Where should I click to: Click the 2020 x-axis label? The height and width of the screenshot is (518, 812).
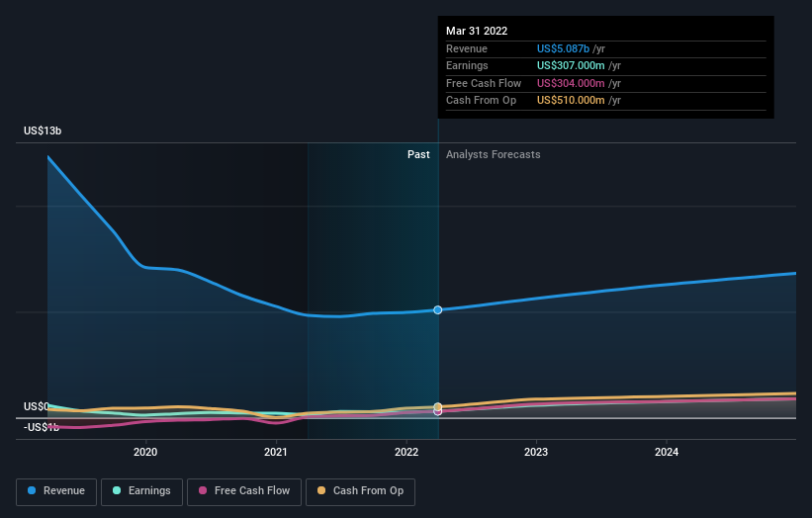[x=145, y=452]
